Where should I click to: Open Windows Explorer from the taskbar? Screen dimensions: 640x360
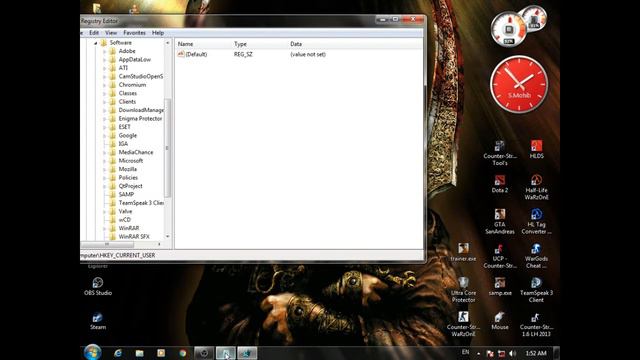tap(139, 353)
